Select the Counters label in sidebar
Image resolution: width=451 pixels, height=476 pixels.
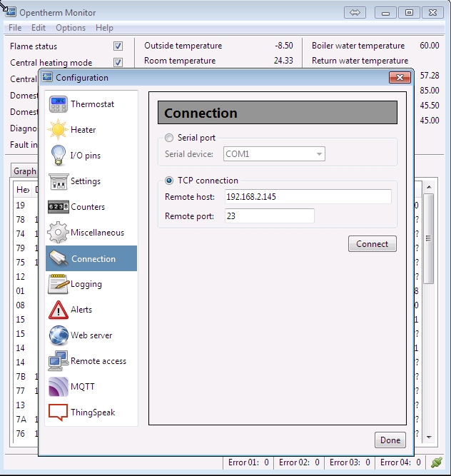[x=88, y=207]
